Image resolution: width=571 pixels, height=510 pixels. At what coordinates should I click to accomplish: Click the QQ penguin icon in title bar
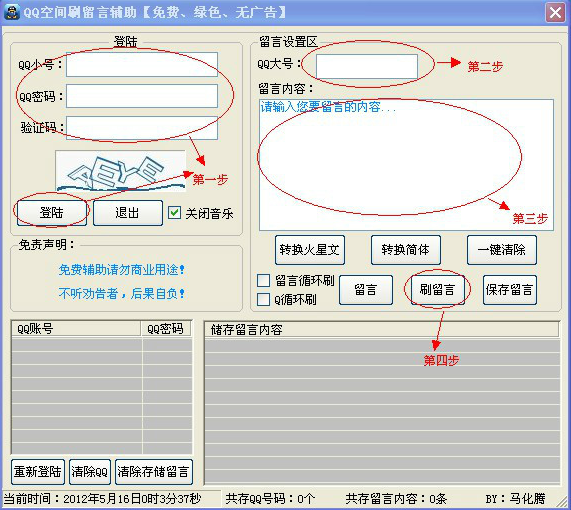[x=12, y=12]
